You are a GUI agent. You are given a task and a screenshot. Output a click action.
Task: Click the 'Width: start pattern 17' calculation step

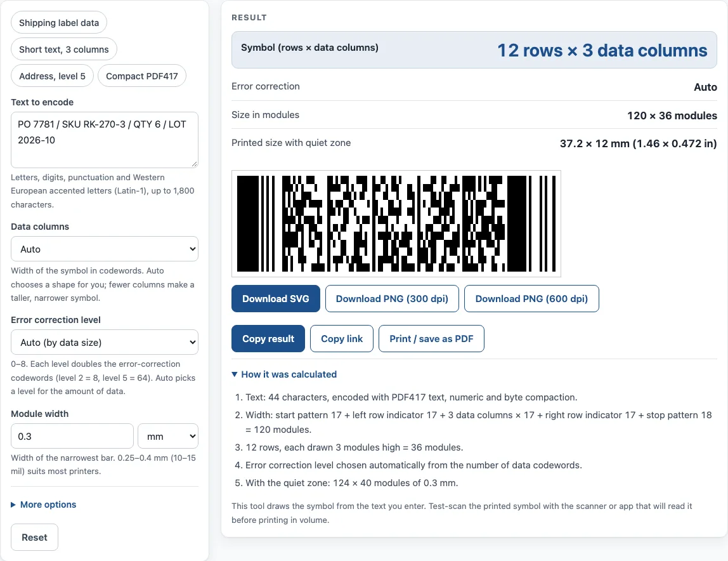point(478,422)
